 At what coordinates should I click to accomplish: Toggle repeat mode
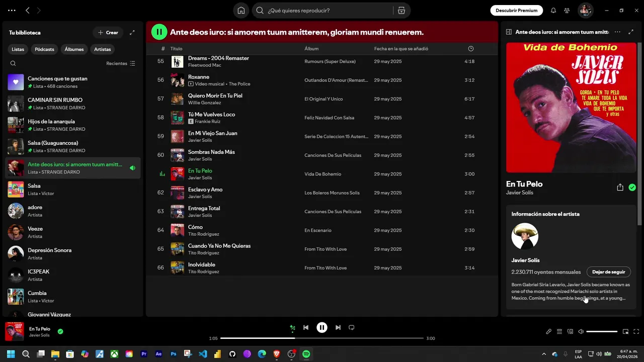pyautogui.click(x=352, y=327)
